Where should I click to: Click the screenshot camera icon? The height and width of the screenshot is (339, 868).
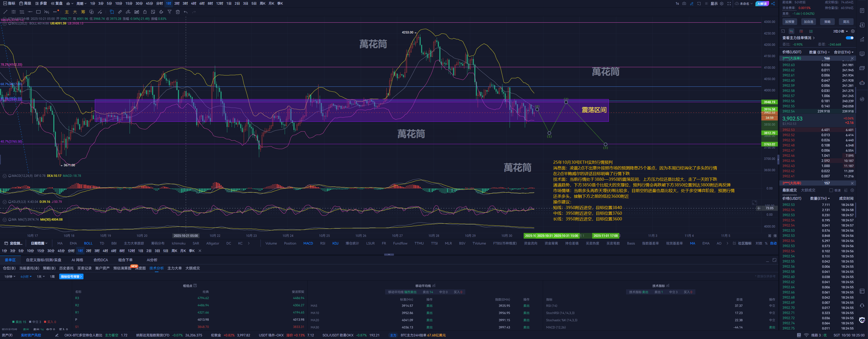[684, 3]
